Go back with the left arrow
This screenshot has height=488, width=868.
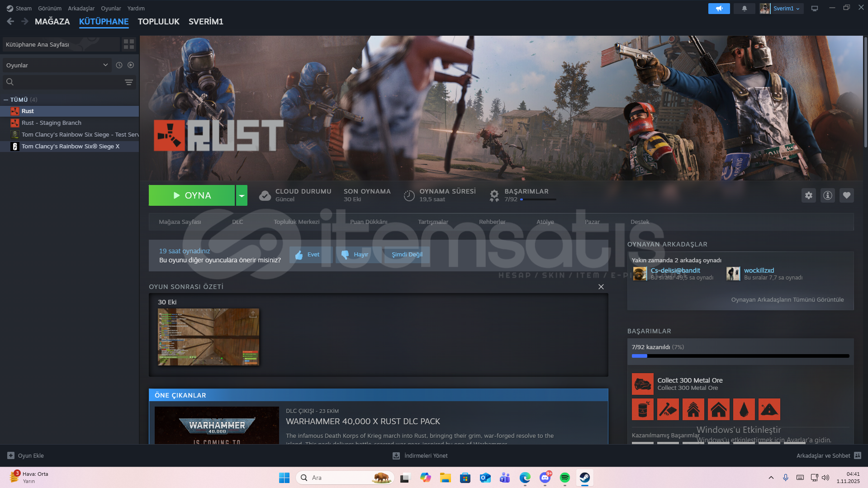click(11, 21)
